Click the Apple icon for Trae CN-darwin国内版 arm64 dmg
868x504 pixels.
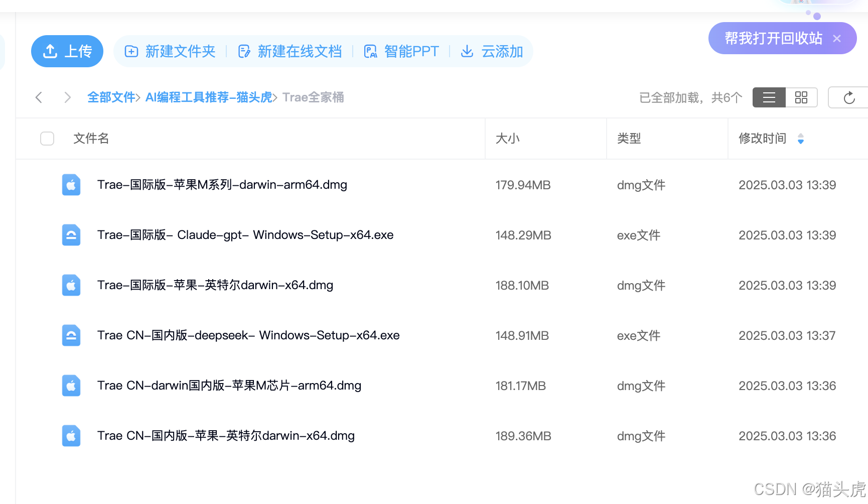tap(71, 386)
